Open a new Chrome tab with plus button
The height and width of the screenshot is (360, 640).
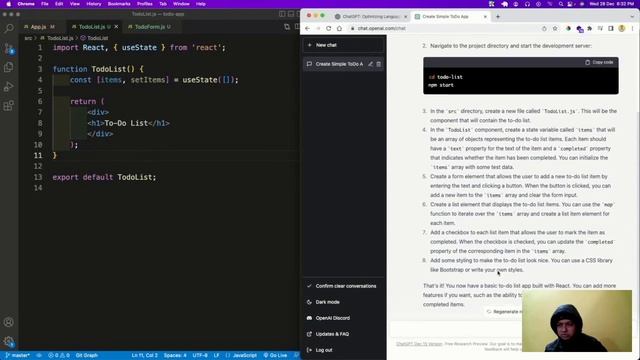click(x=498, y=17)
